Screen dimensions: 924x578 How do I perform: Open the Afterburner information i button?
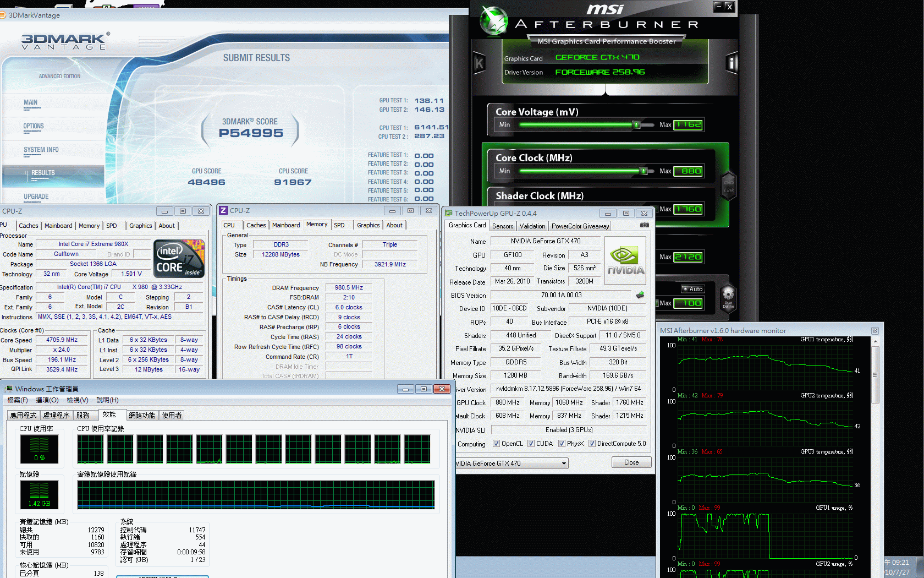[x=732, y=63]
